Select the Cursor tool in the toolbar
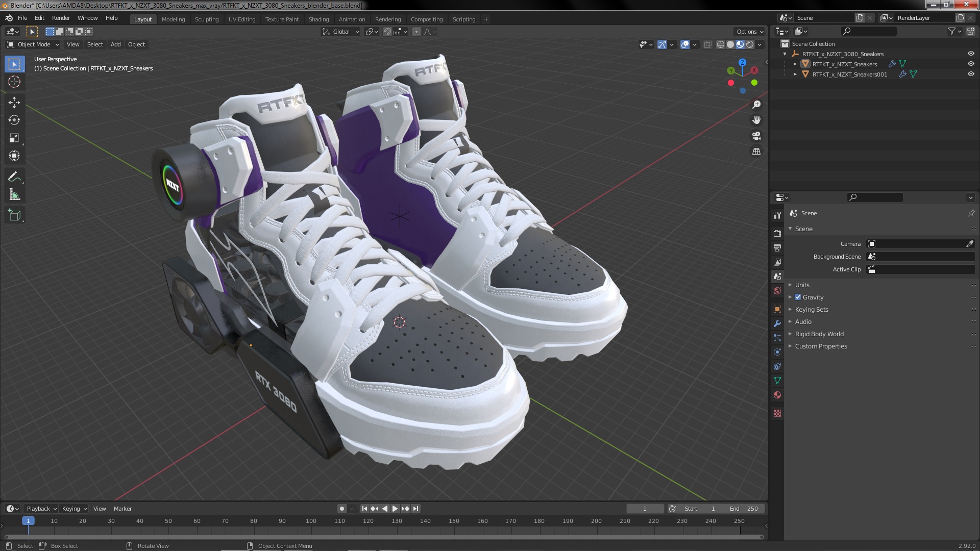 point(14,82)
